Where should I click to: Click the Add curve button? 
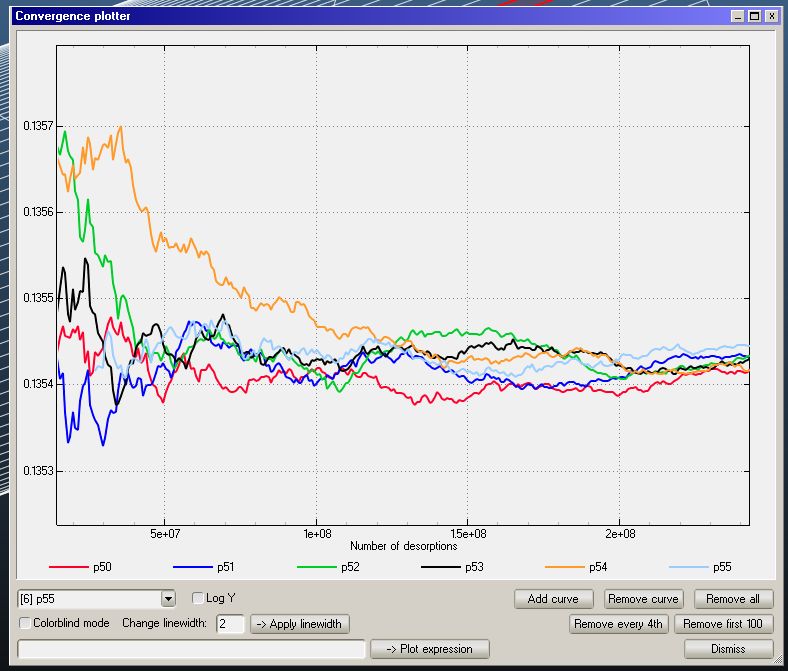(x=553, y=599)
